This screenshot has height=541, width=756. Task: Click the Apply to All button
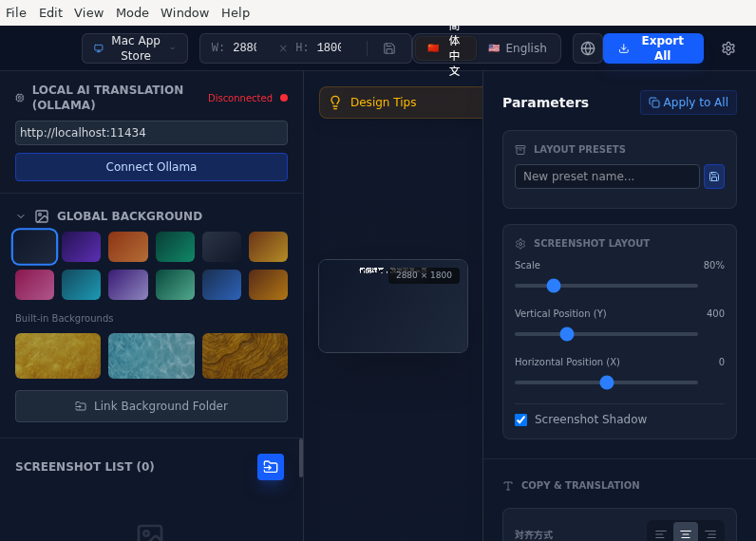click(688, 103)
